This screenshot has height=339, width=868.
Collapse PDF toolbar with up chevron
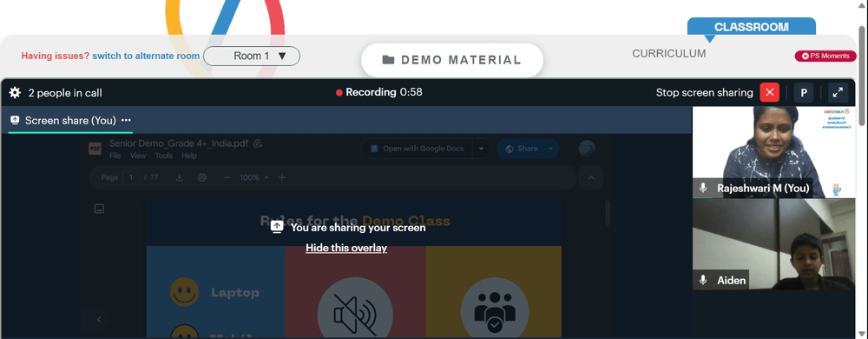pyautogui.click(x=590, y=177)
